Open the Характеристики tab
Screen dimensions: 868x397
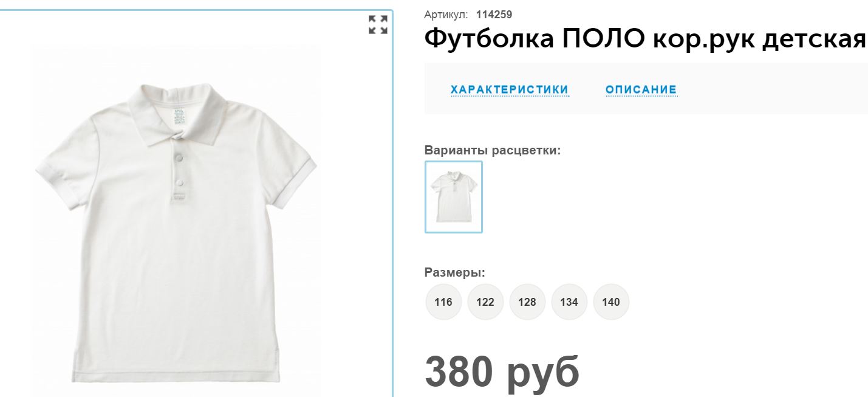click(510, 90)
